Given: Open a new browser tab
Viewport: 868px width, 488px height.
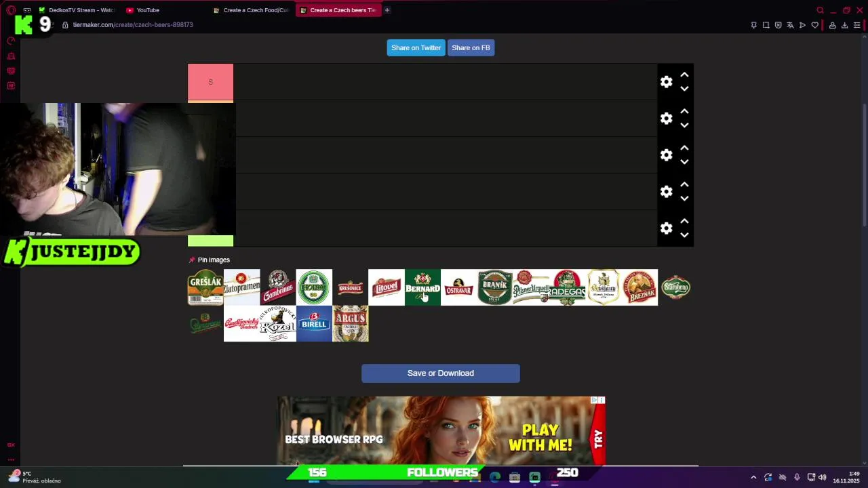Looking at the screenshot, I should (387, 10).
